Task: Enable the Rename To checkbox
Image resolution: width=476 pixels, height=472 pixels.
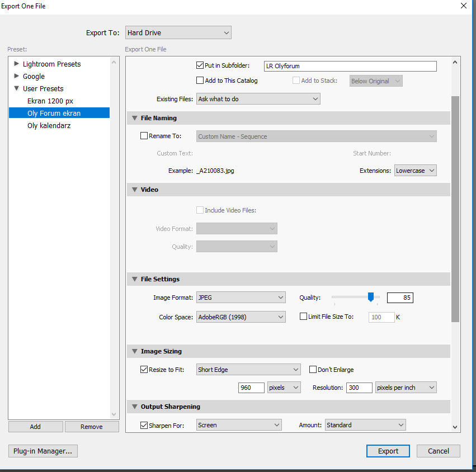Action: [x=144, y=136]
